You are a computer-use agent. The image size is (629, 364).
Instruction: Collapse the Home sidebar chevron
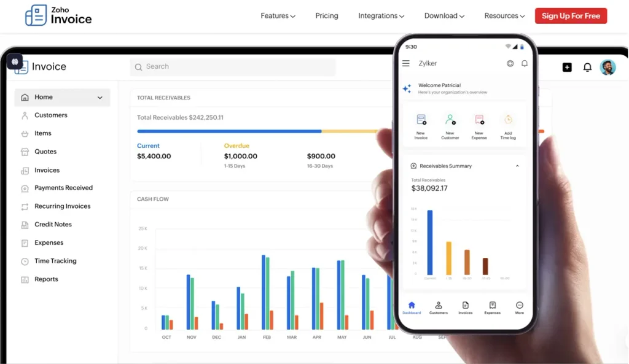[x=100, y=98]
